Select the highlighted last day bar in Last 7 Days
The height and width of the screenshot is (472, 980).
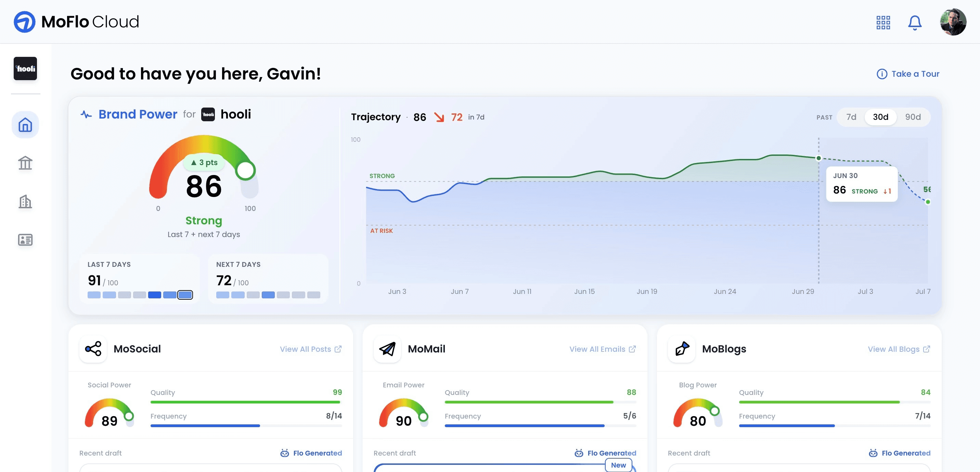click(x=185, y=295)
